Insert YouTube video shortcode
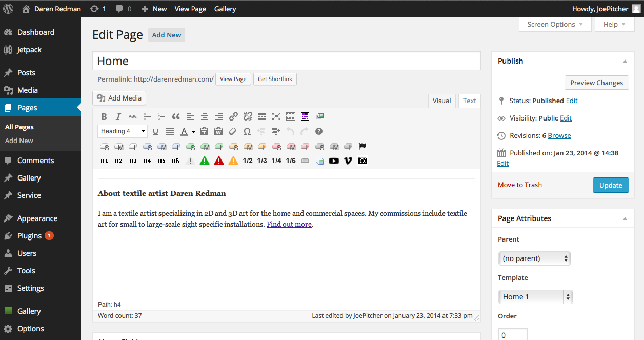Image resolution: width=644 pixels, height=340 pixels. point(334,161)
